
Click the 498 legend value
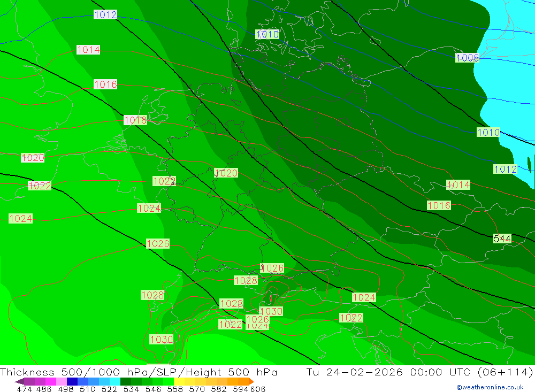pos(65,389)
